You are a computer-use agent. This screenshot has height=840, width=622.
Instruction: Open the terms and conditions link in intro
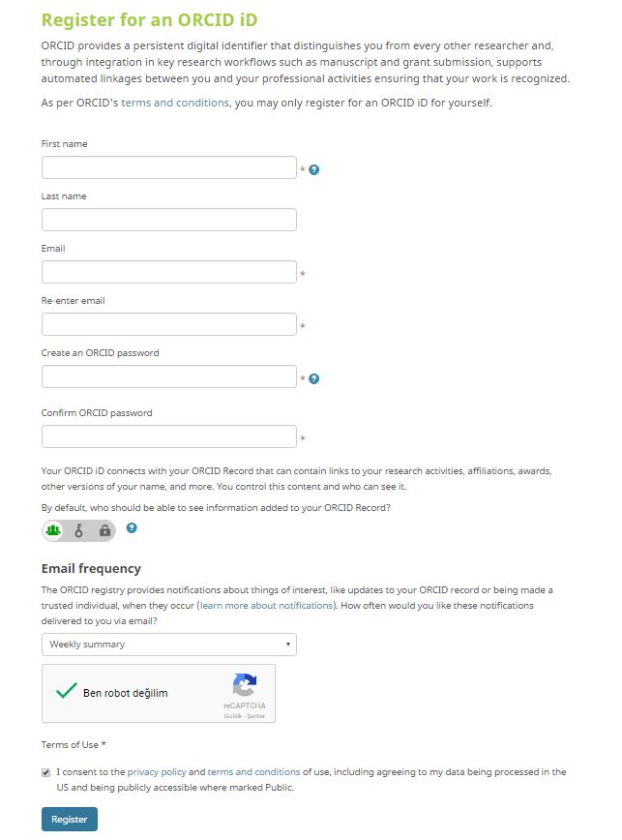(175, 103)
